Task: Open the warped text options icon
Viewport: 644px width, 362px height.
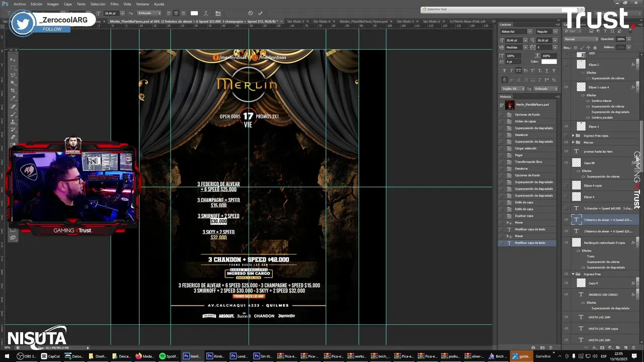Action: click(206, 13)
